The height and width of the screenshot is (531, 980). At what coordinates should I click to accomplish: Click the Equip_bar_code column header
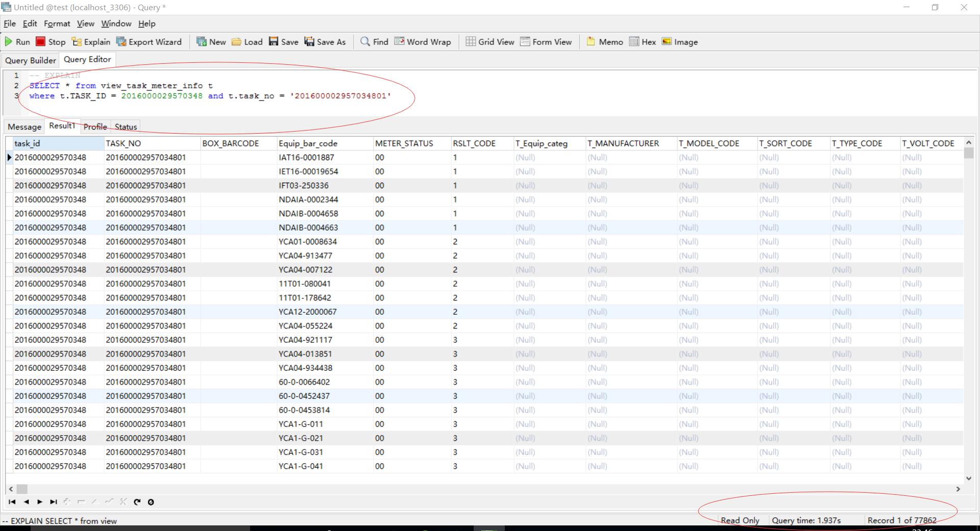coord(325,143)
